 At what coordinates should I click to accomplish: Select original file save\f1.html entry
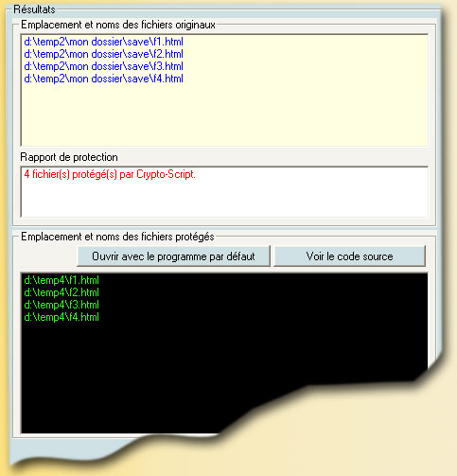(x=103, y=42)
